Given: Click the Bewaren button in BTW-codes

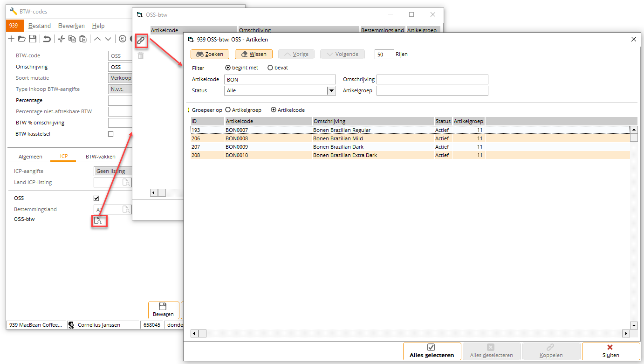Looking at the screenshot, I should click(x=164, y=310).
